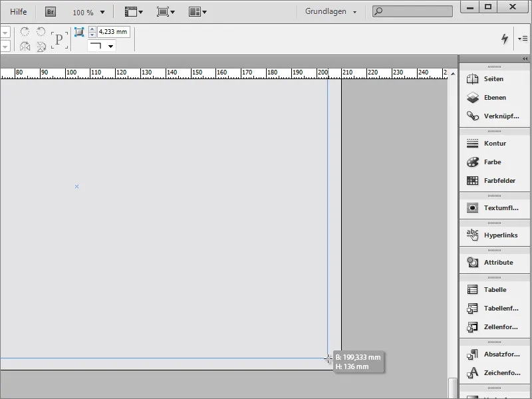Click the horizontal ruler at 150
The image size is (532, 399).
pyautogui.click(x=197, y=72)
